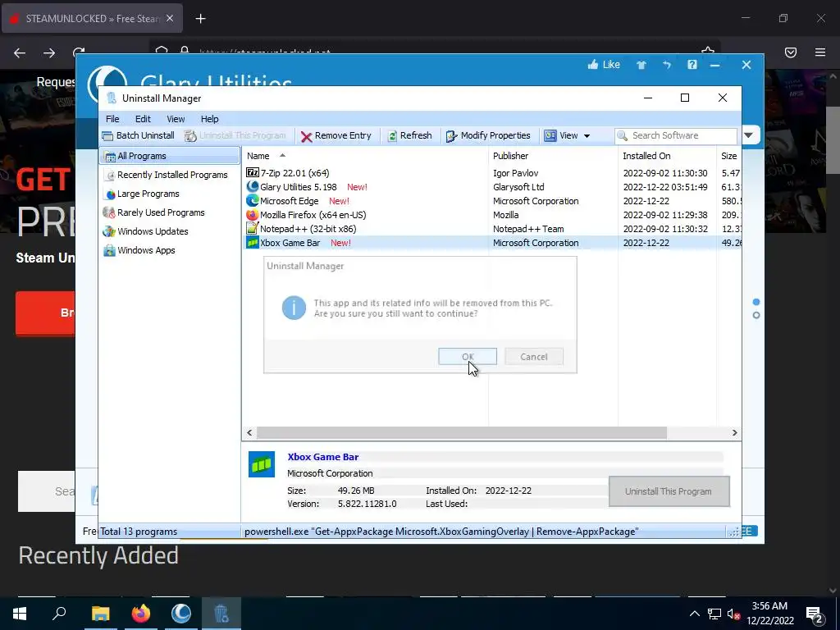840x630 pixels.
Task: Click the Firefox back arrow
Action: click(x=20, y=52)
